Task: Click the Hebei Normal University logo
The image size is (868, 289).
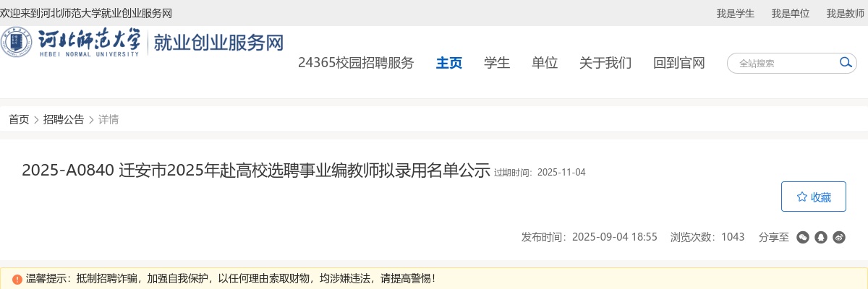Action: pyautogui.click(x=70, y=43)
